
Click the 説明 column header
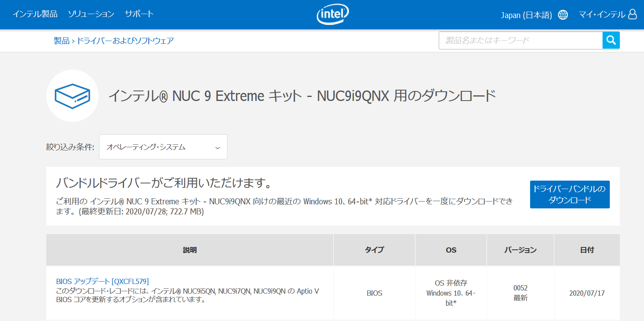[190, 250]
